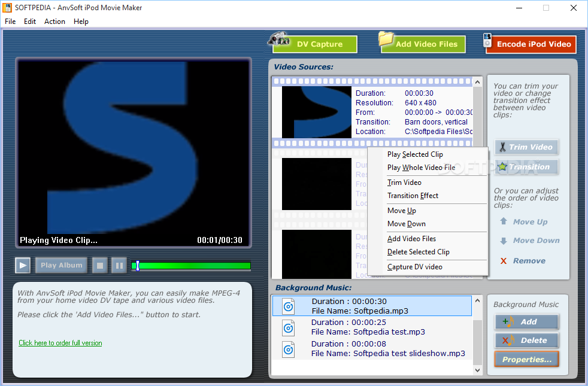588x386 pixels.
Task: Click the stop square button
Action: 100,265
